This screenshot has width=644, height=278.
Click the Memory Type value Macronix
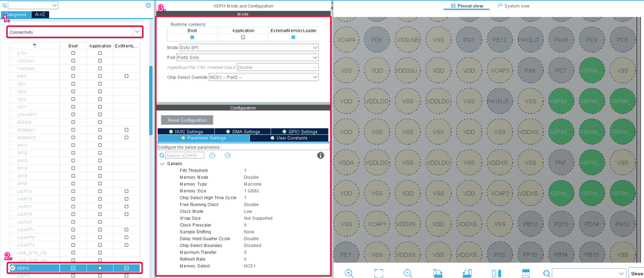pos(253,184)
